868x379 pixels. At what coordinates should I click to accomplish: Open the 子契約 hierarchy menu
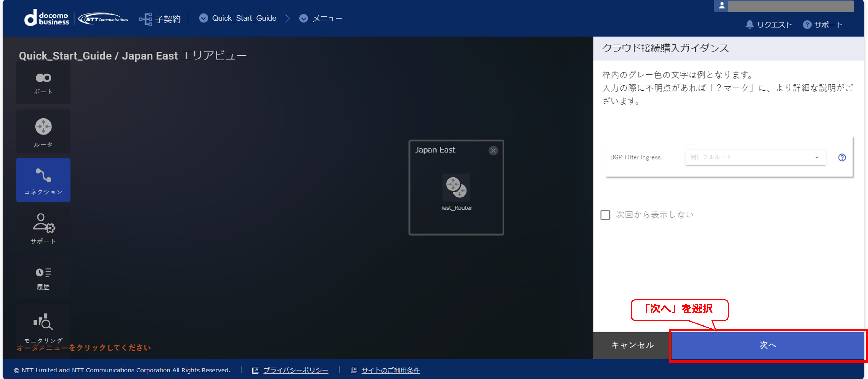click(160, 19)
